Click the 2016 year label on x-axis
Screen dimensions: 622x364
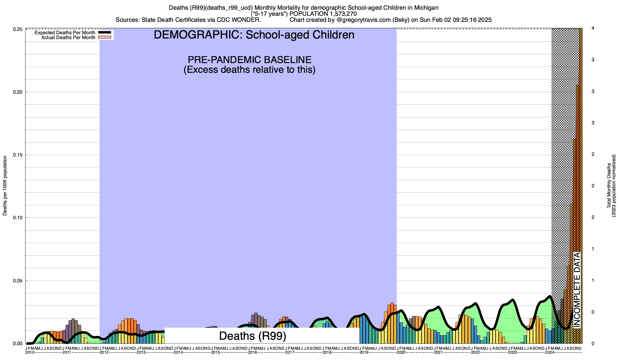click(252, 352)
